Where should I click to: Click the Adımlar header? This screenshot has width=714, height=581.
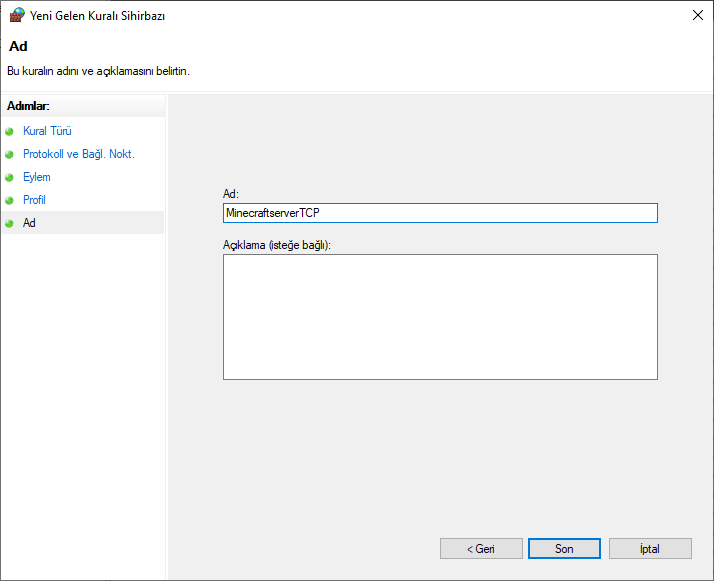coord(29,105)
